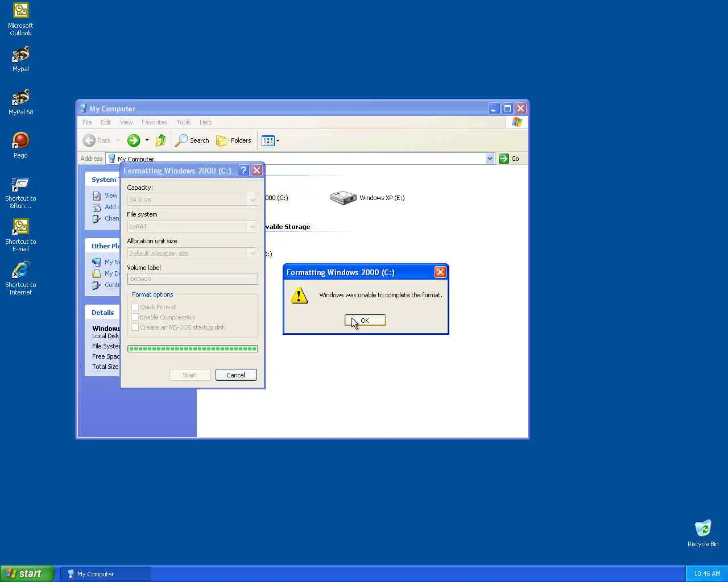Click the Change a setting icon
728x582 pixels.
[x=97, y=218]
